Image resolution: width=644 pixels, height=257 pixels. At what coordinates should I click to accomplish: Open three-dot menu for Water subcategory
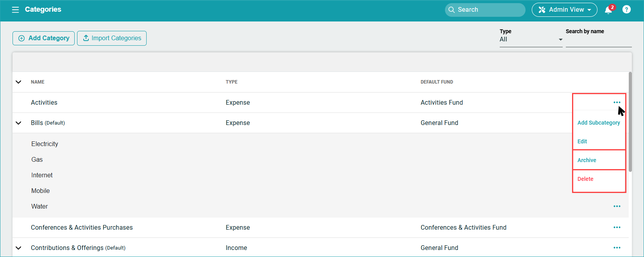click(617, 206)
